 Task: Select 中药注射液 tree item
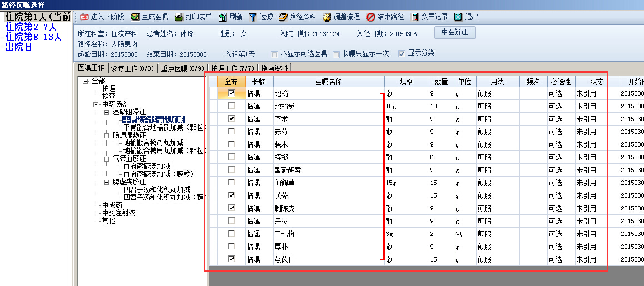(118, 213)
